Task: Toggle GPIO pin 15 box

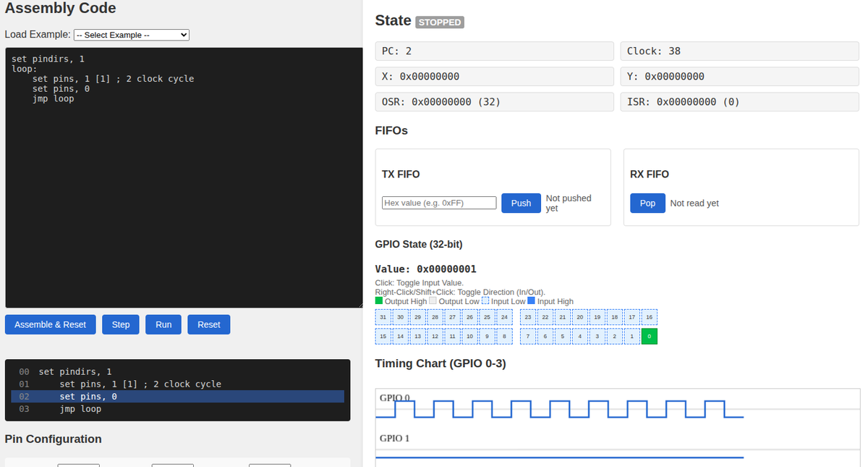Action: coord(383,336)
